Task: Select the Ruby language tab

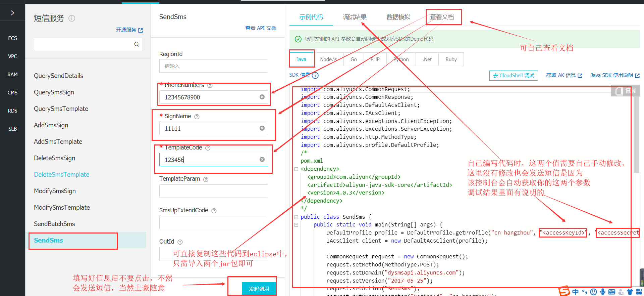Action: (451, 59)
